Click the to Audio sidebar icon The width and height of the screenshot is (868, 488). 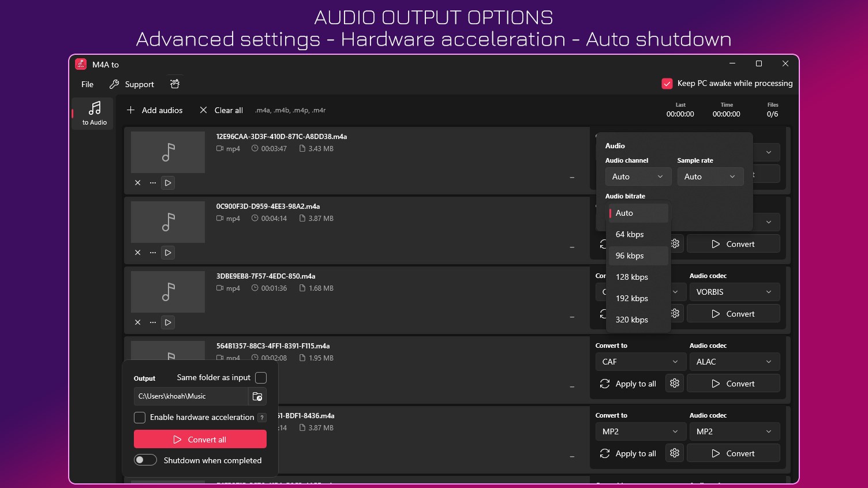95,113
